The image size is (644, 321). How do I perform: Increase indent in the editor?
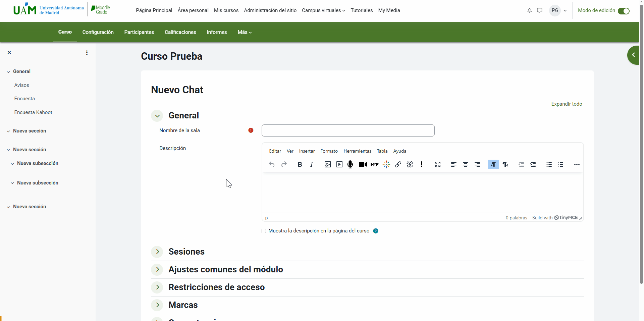[533, 164]
